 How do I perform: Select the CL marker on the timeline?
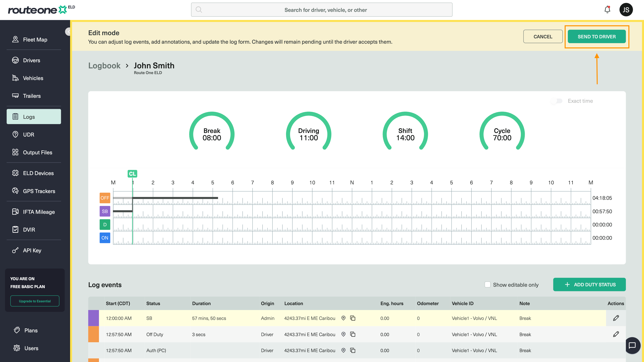[x=132, y=174]
